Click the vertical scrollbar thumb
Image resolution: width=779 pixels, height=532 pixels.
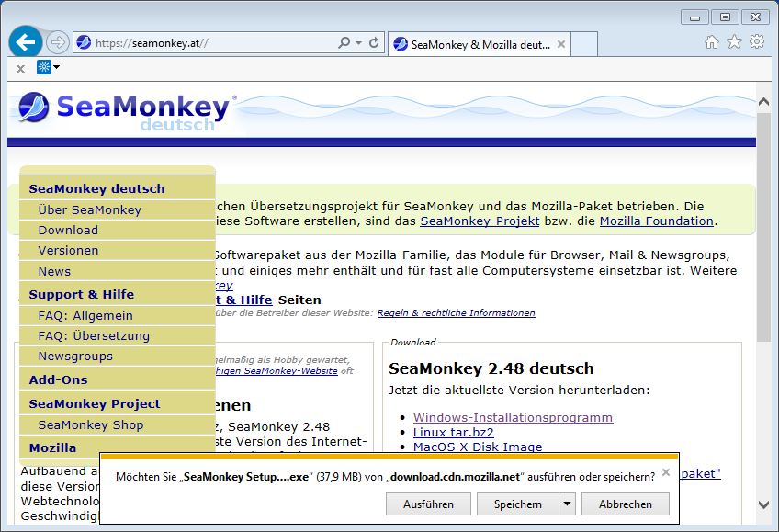pos(763,227)
